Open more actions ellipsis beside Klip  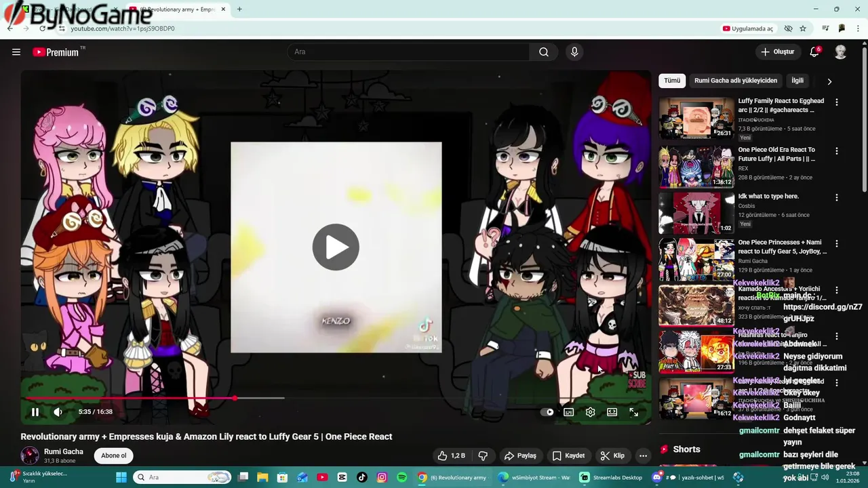[643, 455]
